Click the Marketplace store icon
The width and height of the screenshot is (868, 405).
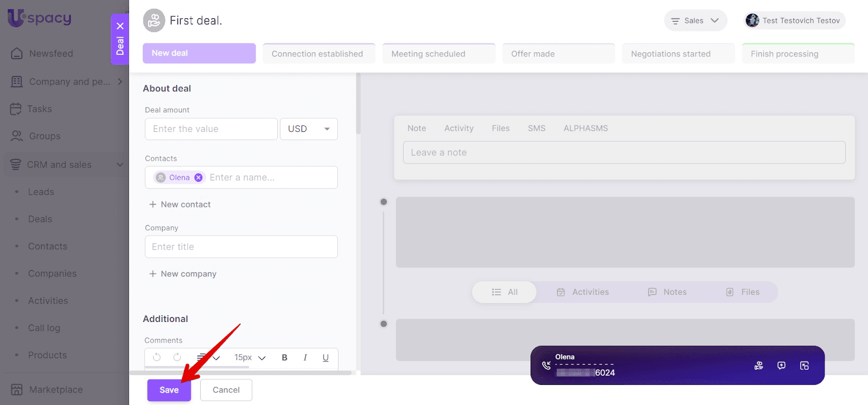tap(17, 389)
